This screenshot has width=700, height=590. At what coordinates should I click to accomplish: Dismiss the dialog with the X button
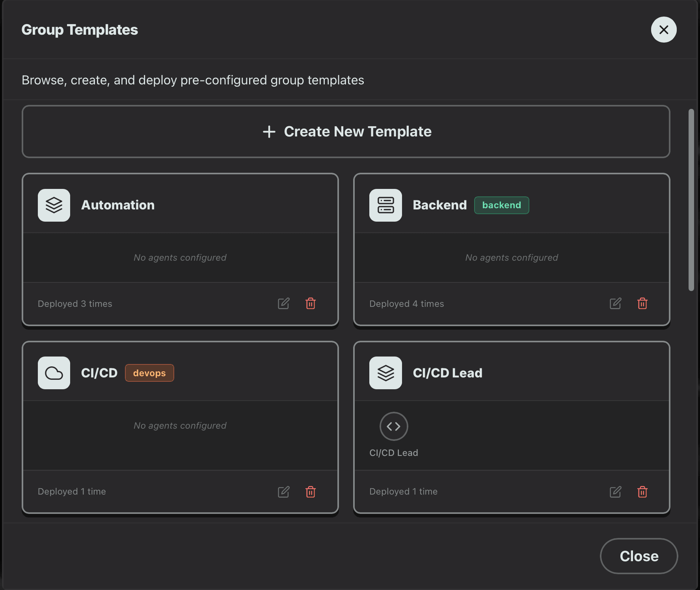click(663, 30)
